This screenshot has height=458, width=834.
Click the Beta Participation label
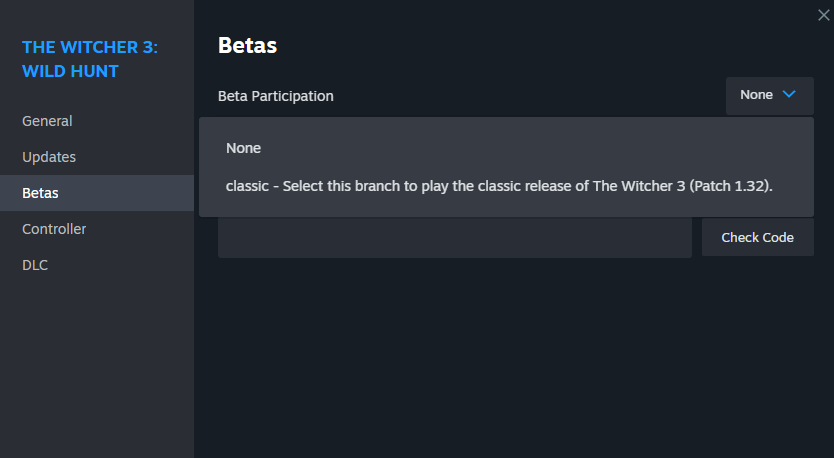pyautogui.click(x=276, y=96)
